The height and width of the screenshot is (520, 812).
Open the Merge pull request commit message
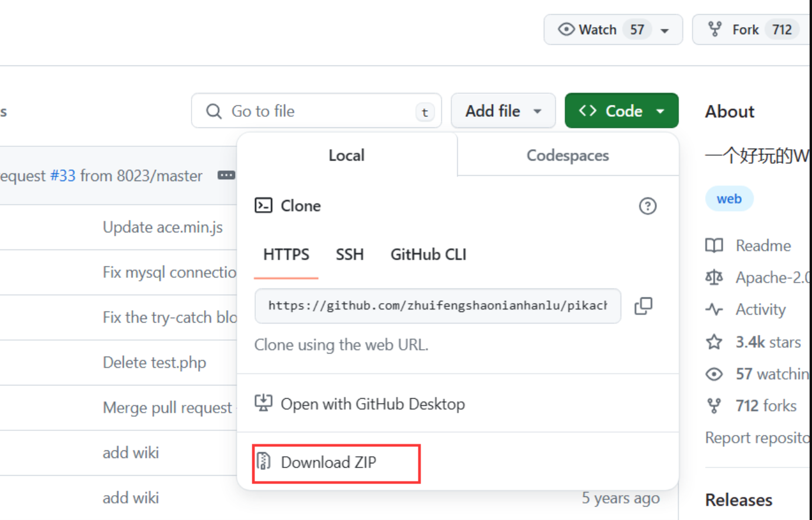pyautogui.click(x=167, y=407)
